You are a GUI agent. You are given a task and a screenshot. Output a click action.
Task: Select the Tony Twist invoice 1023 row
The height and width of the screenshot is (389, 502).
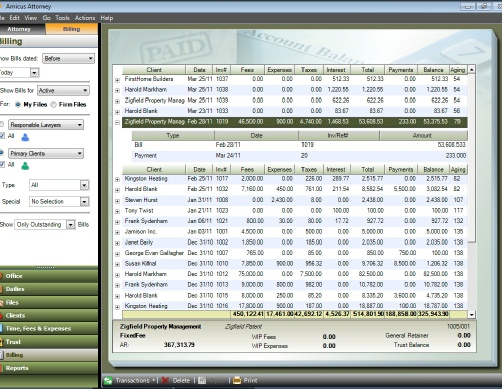tap(294, 210)
